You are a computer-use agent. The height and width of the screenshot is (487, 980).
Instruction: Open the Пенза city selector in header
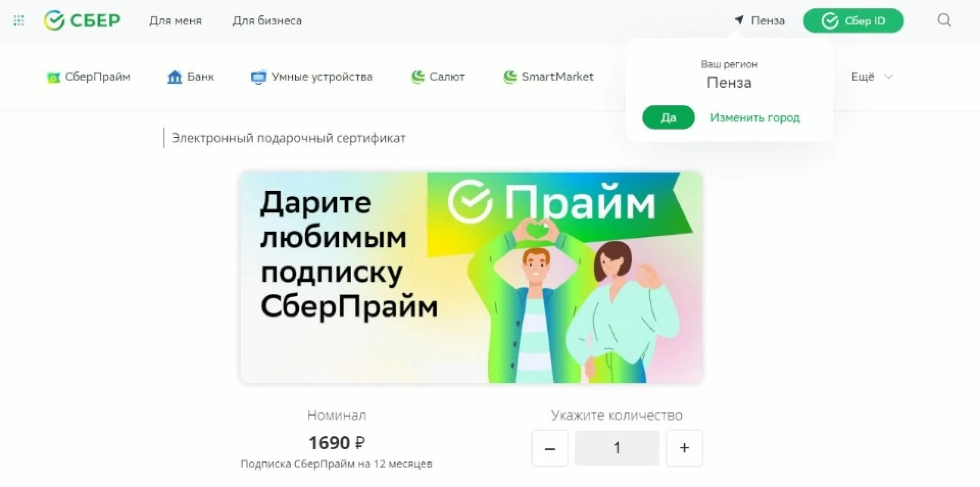[760, 21]
